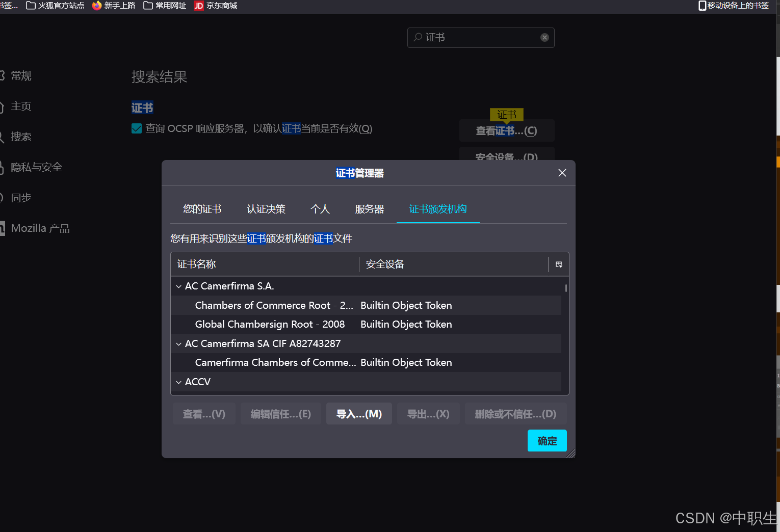
Task: Click the column display icon in certificate table header
Action: (x=558, y=264)
